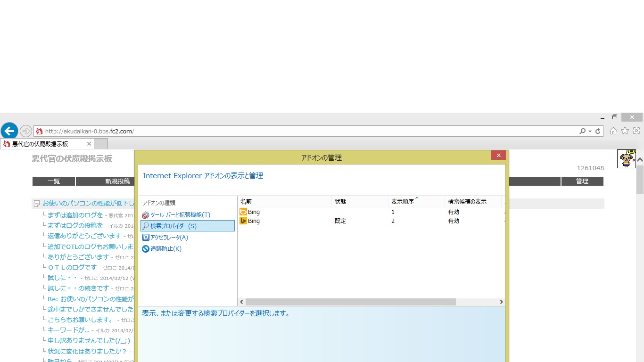Open the Tools gear icon
This screenshot has width=644, height=362.
click(636, 131)
